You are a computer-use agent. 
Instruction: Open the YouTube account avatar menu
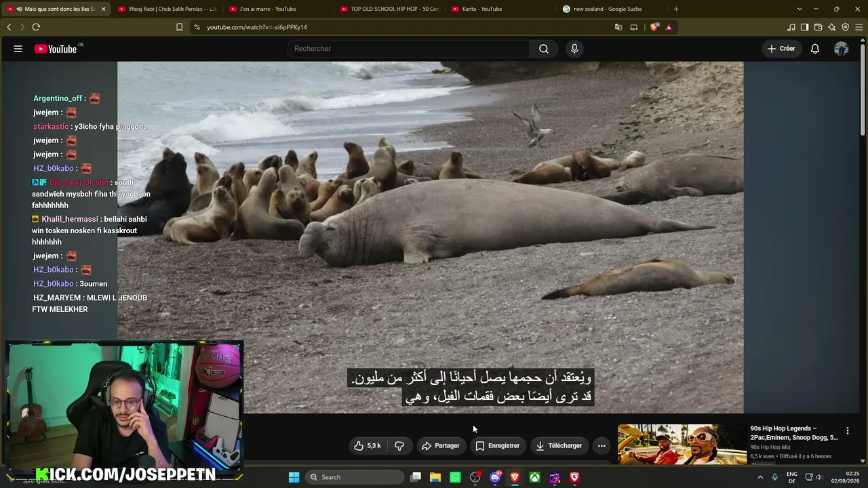point(841,49)
